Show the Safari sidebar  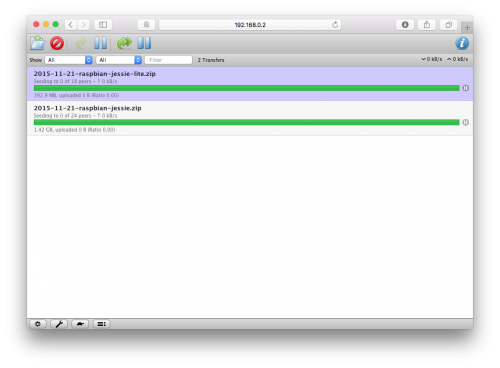(103, 25)
